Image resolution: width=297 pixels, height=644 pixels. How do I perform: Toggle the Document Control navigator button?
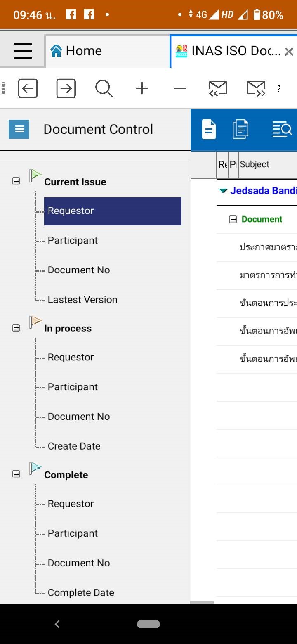coord(19,129)
